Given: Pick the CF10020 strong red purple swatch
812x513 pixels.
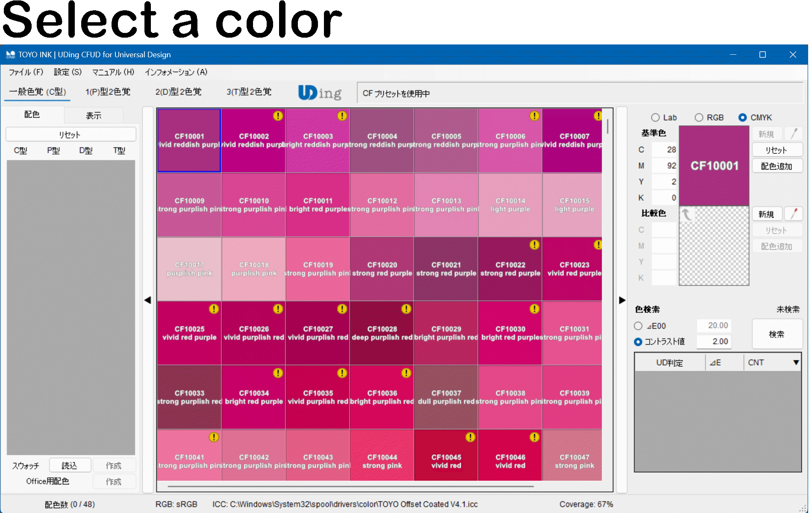Looking at the screenshot, I should [382, 269].
